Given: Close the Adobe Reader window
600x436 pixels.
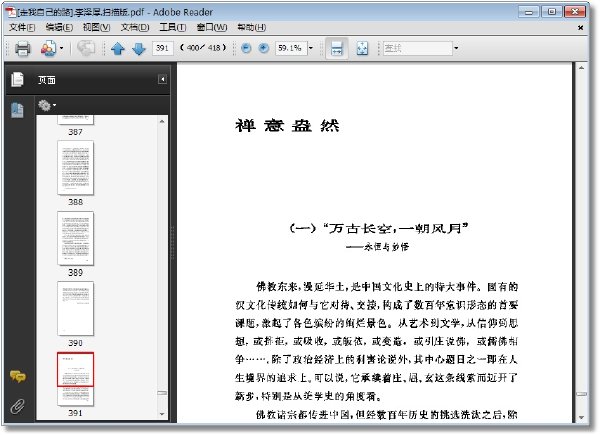Looking at the screenshot, I should 575,12.
